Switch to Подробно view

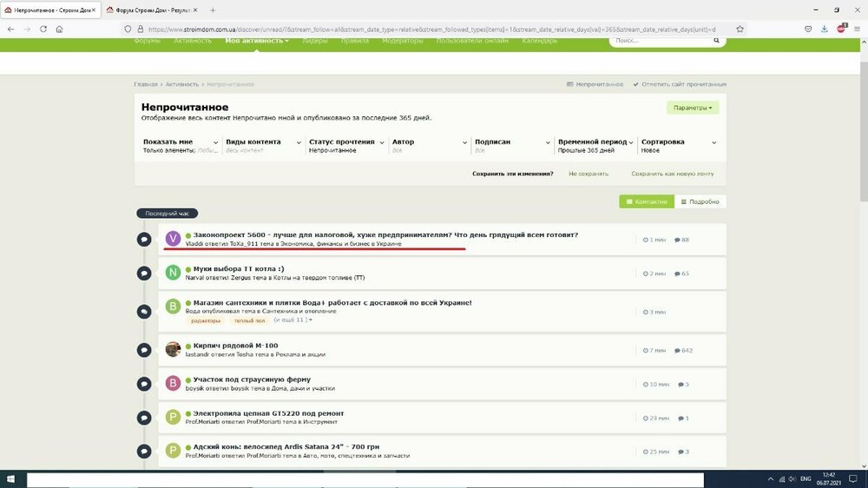[700, 201]
